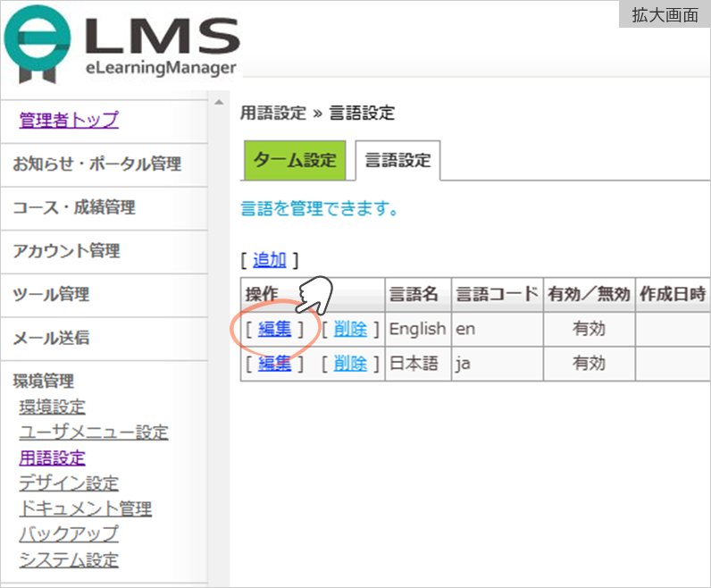Delete the English language row
Screen dimensions: 711x588
click(x=350, y=329)
